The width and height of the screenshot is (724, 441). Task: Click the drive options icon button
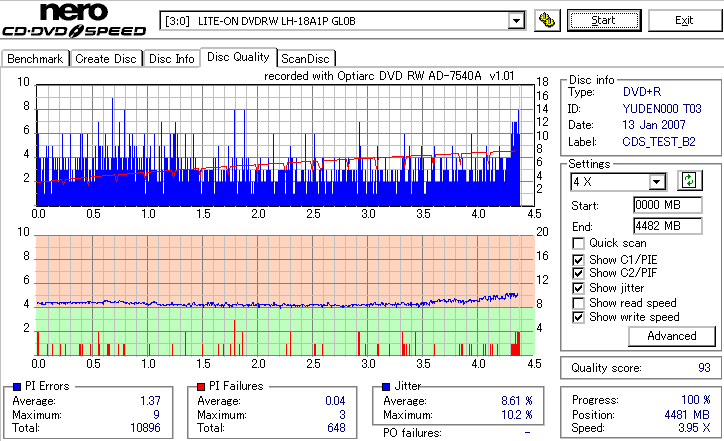547,21
